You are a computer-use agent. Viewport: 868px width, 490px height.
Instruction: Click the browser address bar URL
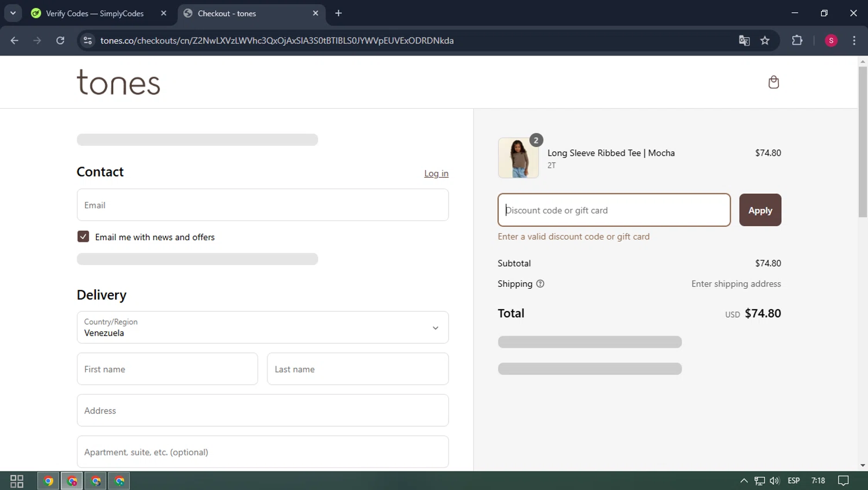(277, 40)
